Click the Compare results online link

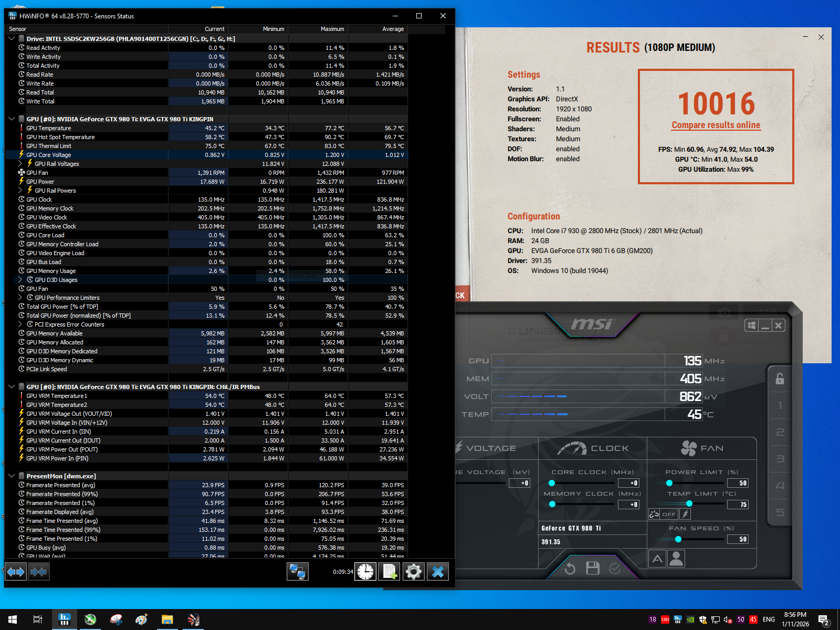tap(716, 125)
